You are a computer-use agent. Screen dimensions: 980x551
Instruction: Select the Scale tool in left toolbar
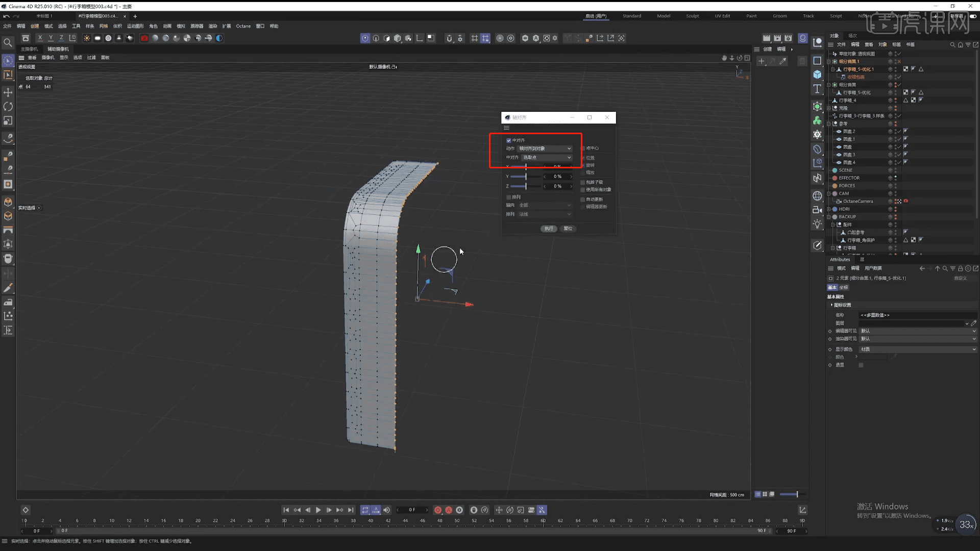click(x=8, y=121)
